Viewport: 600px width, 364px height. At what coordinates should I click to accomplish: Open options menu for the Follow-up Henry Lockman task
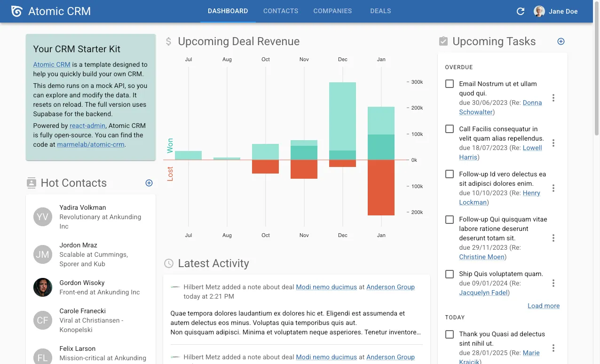coord(553,188)
